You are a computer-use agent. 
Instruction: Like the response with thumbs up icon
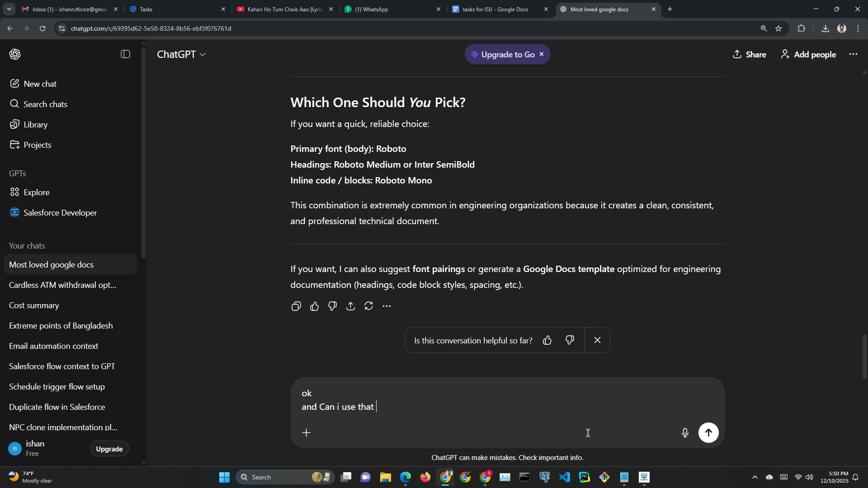[315, 307]
